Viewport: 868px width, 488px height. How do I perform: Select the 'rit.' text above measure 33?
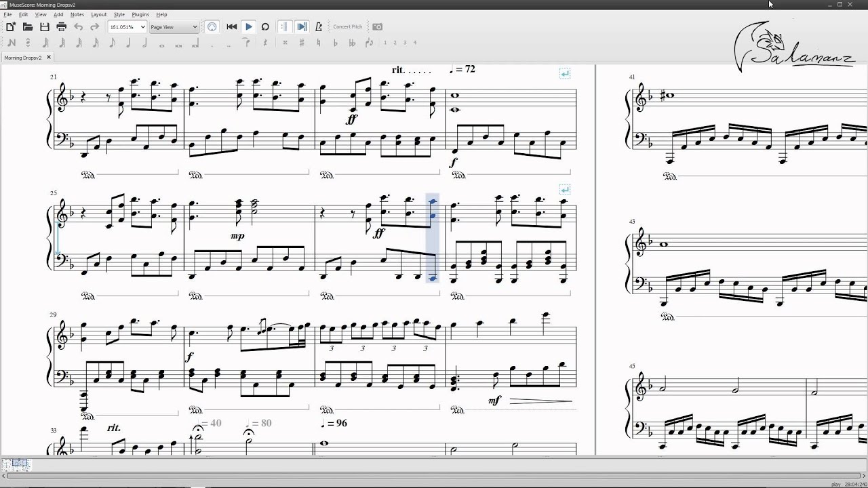point(114,428)
